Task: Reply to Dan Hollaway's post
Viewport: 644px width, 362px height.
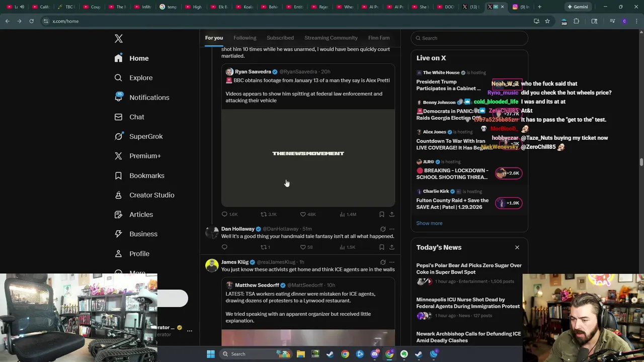Action: point(224,247)
